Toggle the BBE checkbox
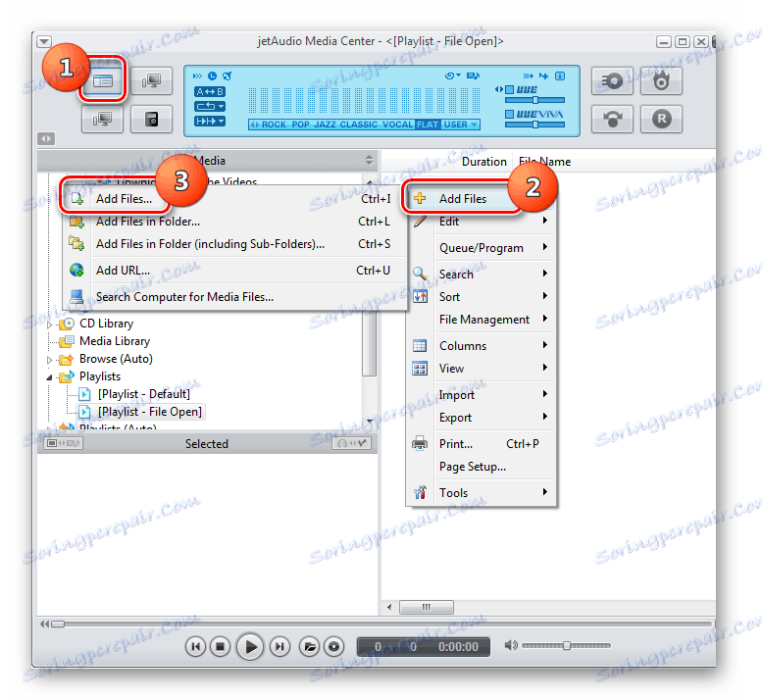762x700 pixels. click(509, 89)
